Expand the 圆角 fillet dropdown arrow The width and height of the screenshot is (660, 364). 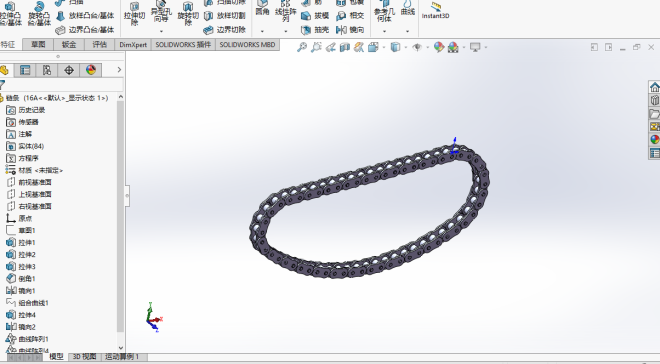[262, 31]
